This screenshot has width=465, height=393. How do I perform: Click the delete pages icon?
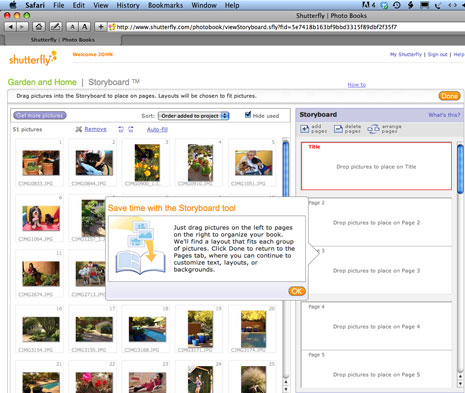(338, 129)
